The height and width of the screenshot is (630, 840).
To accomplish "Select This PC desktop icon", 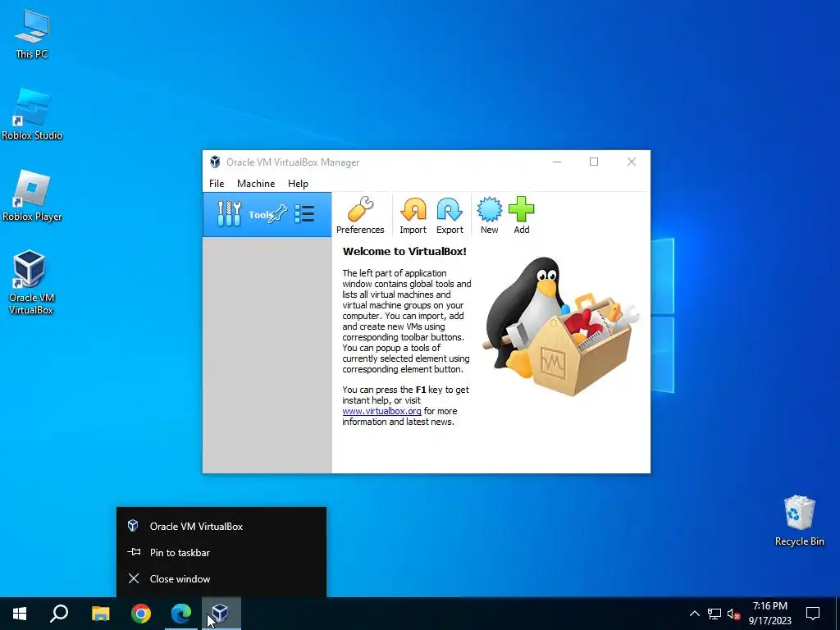I will (32, 34).
